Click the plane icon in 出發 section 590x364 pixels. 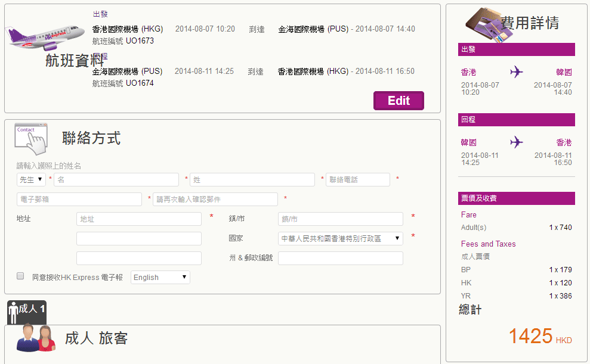point(517,72)
